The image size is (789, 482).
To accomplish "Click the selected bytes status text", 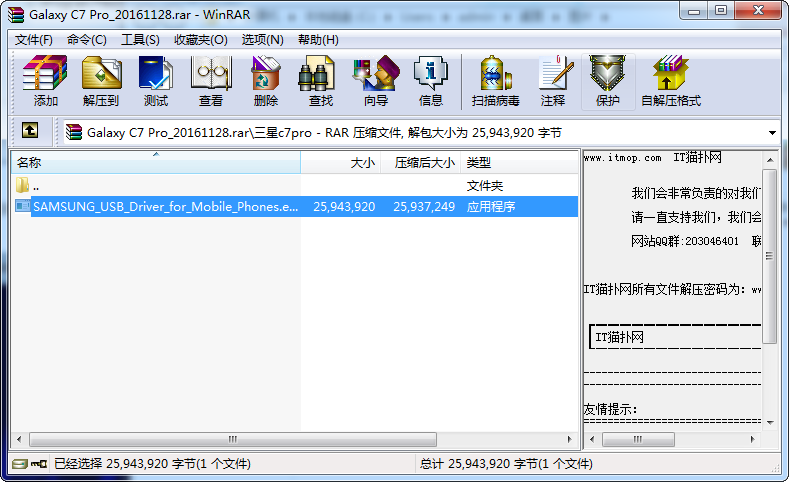I will click(152, 463).
